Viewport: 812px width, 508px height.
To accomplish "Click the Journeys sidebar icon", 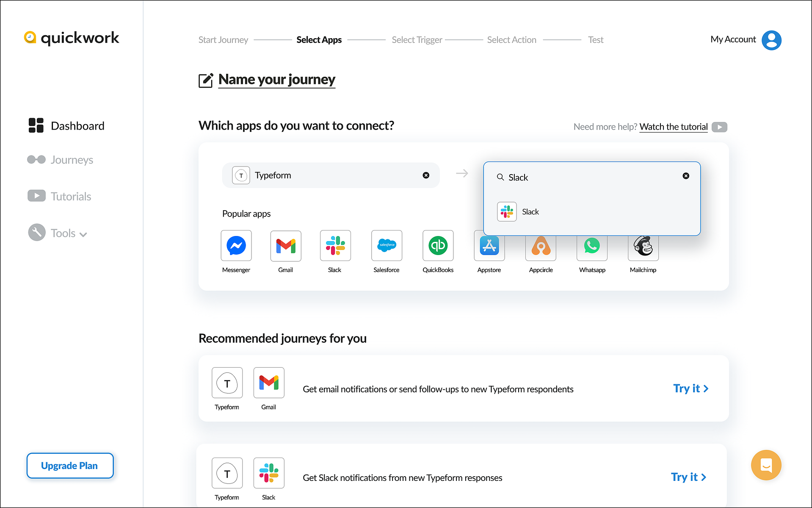I will tap(36, 159).
